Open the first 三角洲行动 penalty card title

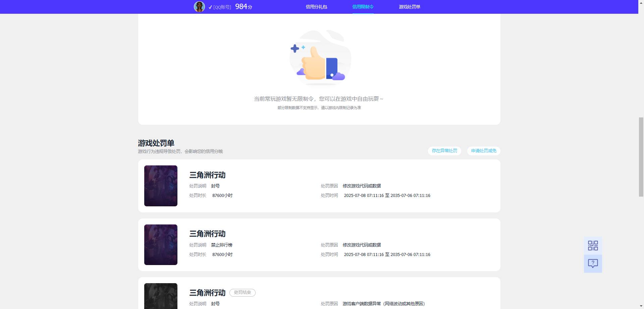point(207,175)
